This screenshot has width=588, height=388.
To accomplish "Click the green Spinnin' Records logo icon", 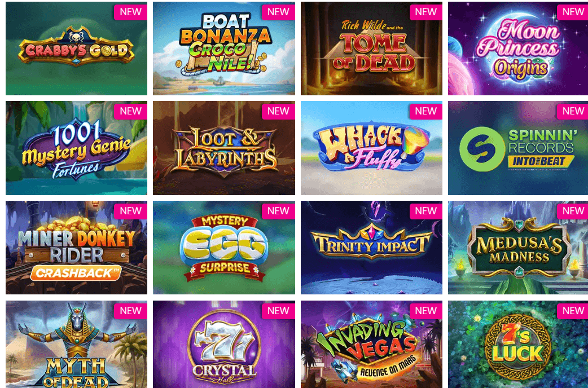I will [x=482, y=149].
